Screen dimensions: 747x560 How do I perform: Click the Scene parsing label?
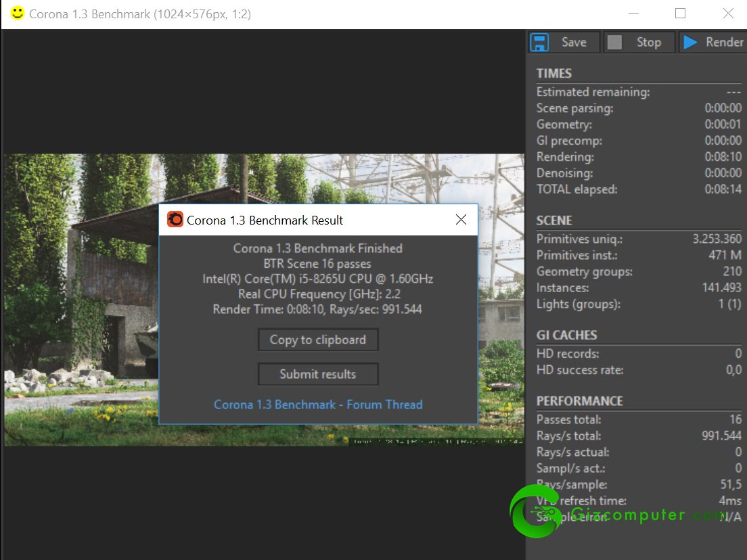click(x=574, y=108)
